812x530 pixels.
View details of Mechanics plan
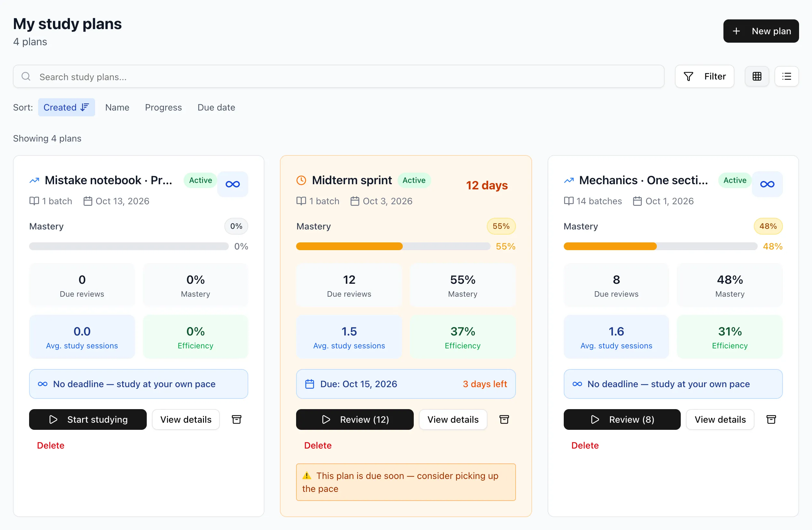(x=720, y=419)
